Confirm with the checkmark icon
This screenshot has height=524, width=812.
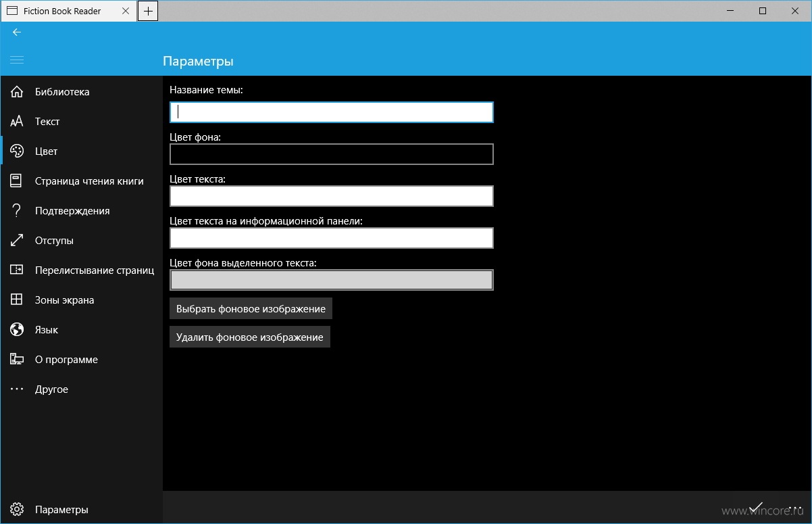click(x=756, y=508)
